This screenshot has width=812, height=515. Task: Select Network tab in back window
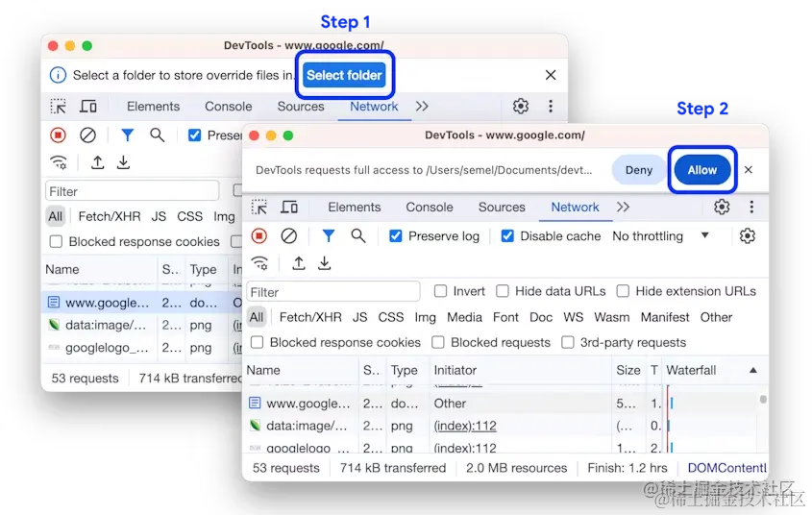(374, 106)
